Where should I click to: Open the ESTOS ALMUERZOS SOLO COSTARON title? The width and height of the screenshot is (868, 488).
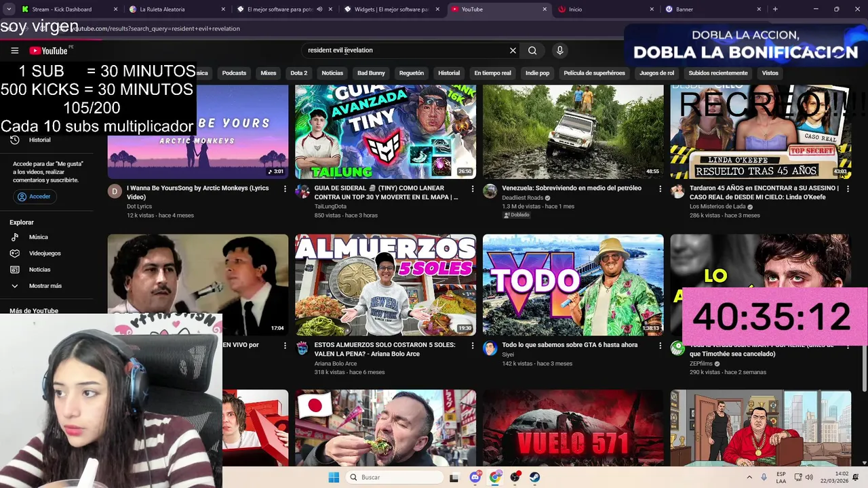[384, 350]
